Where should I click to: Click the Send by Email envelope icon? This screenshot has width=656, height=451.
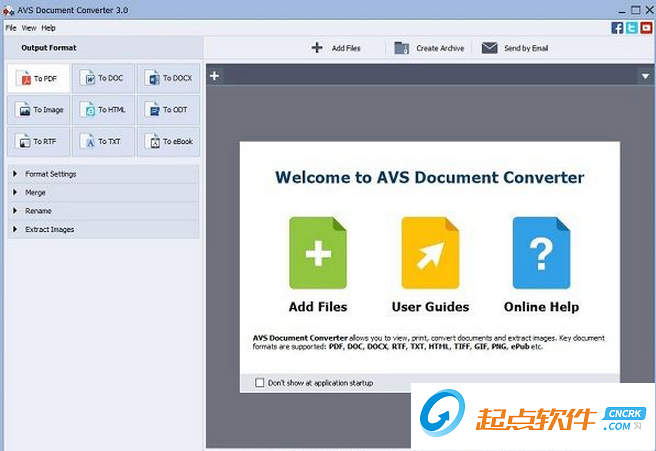489,48
